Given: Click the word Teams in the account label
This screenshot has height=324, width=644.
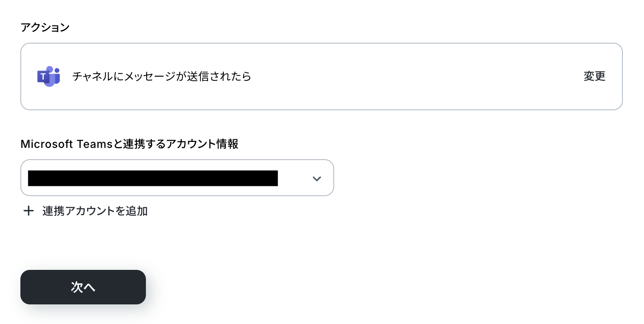Looking at the screenshot, I should click(95, 144).
